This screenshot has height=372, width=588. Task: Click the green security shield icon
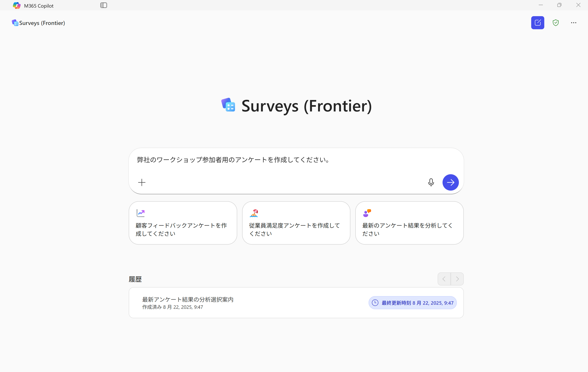(556, 22)
